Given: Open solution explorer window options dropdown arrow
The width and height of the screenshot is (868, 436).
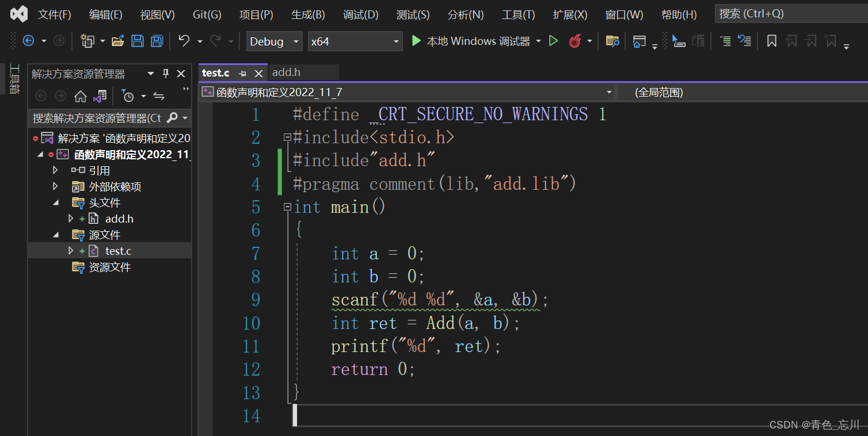Looking at the screenshot, I should point(151,73).
